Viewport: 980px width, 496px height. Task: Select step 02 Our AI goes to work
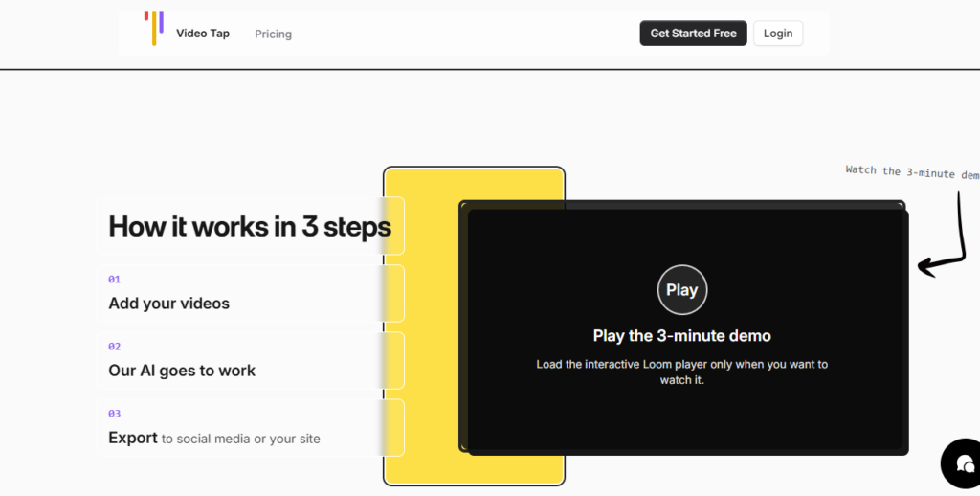click(250, 360)
